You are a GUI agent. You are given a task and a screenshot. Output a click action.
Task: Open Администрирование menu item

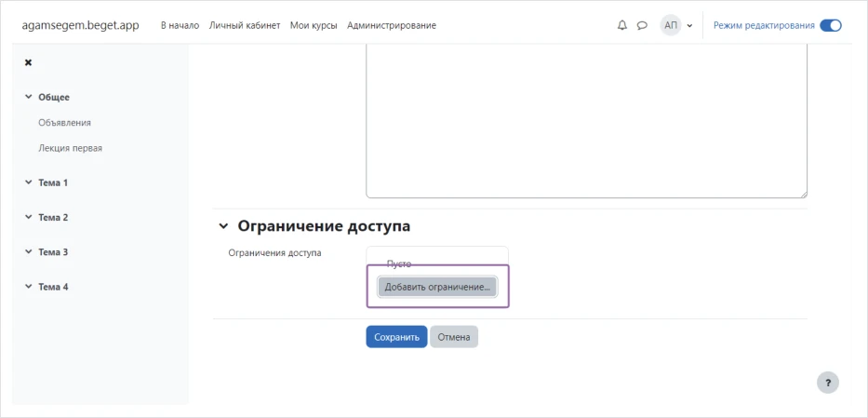(392, 25)
